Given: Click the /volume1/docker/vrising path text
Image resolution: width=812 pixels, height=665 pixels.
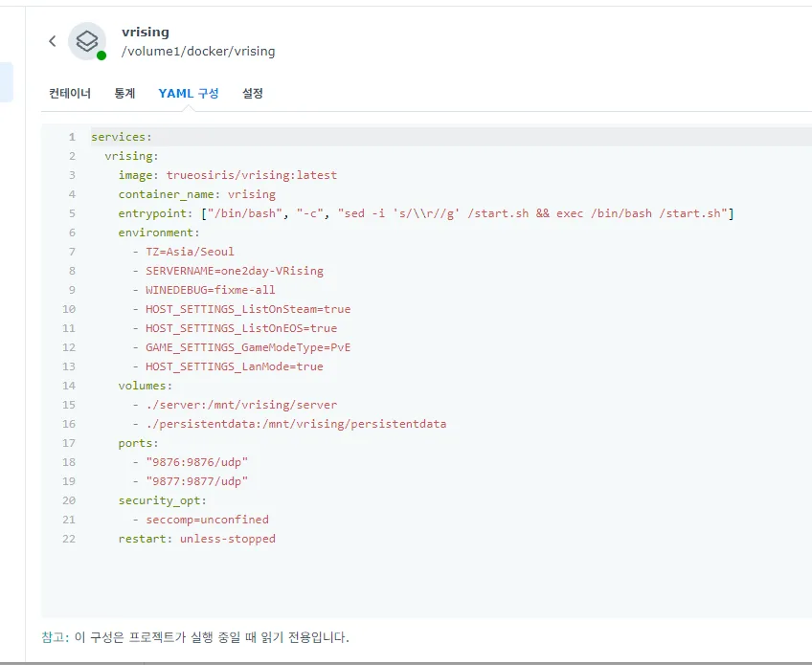Looking at the screenshot, I should coord(198,52).
